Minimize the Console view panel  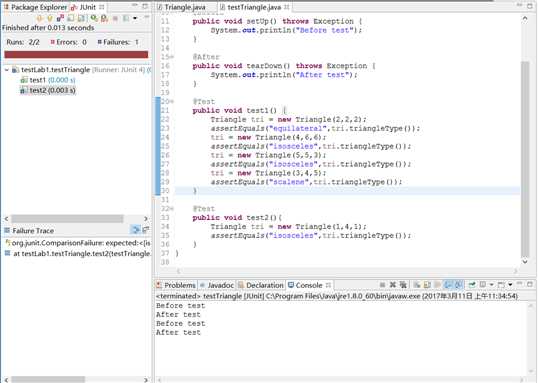pyautogui.click(x=520, y=284)
